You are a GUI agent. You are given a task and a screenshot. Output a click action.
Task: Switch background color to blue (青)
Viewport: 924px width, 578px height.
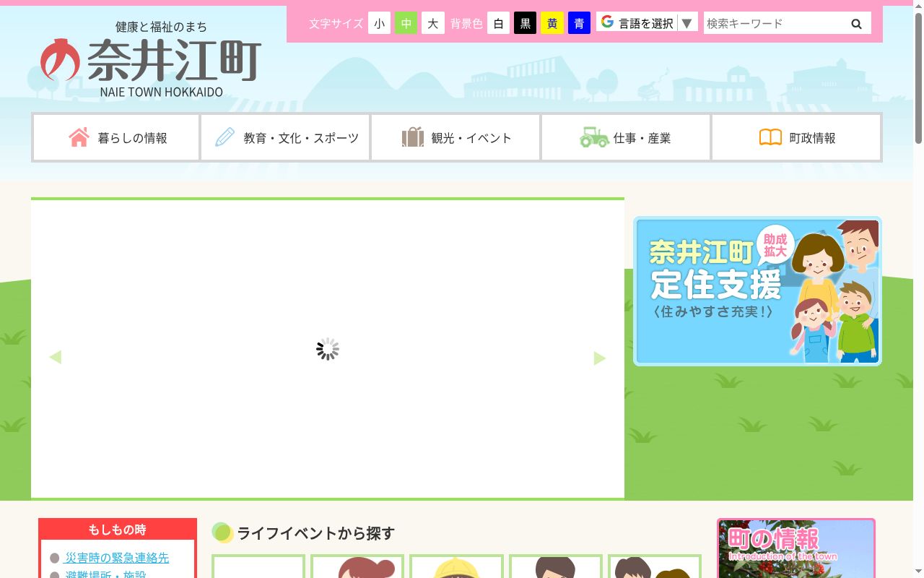click(x=579, y=23)
